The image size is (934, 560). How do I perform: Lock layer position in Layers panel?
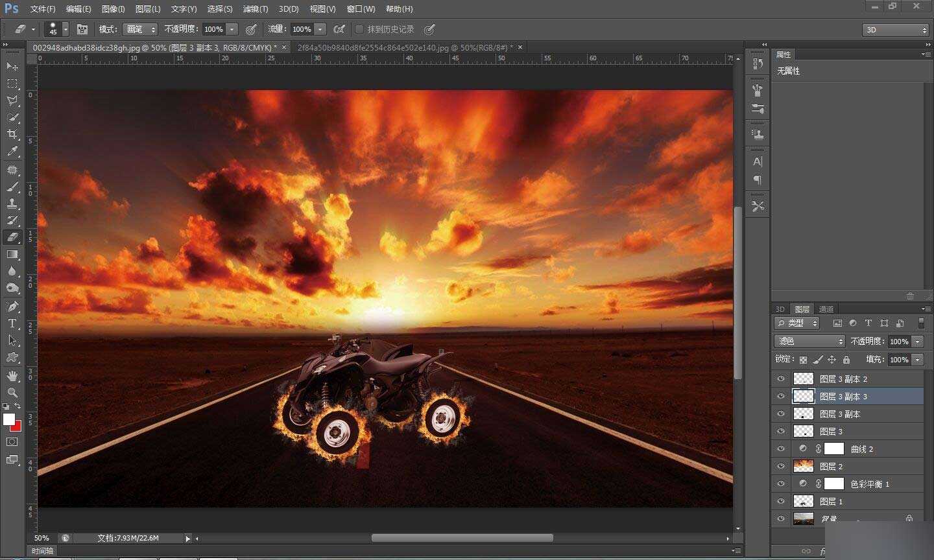(832, 359)
